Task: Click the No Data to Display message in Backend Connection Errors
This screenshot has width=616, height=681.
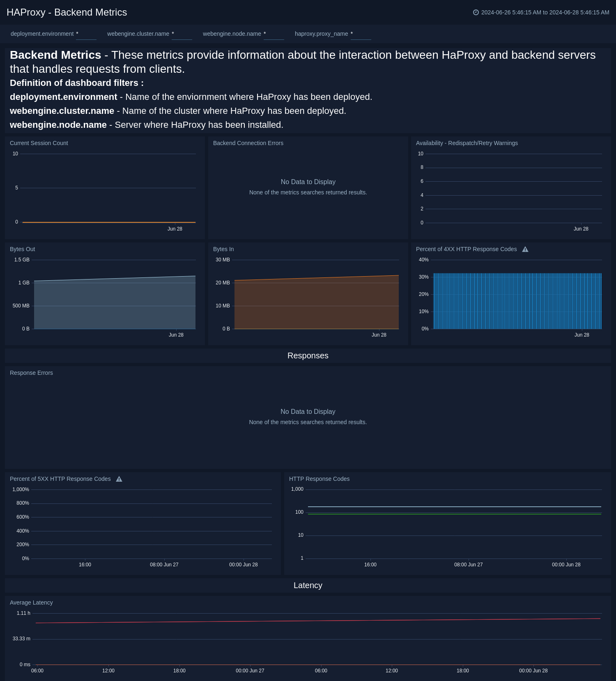Action: (x=308, y=182)
